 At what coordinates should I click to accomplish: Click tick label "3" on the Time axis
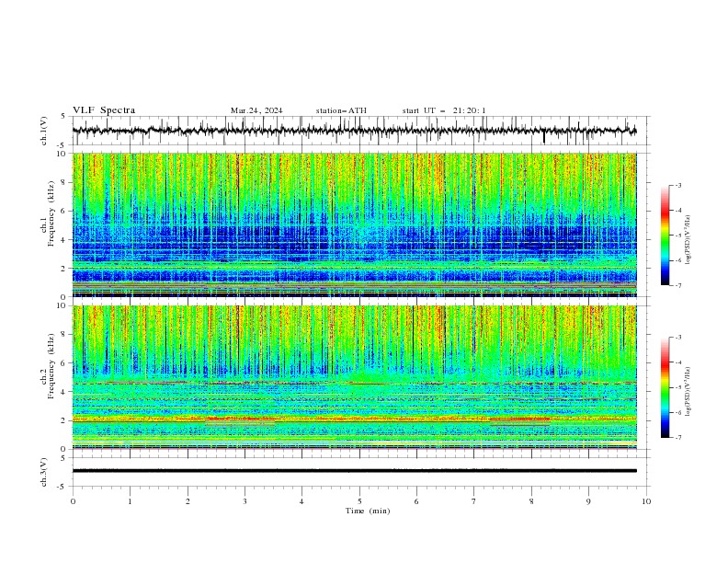tap(245, 501)
